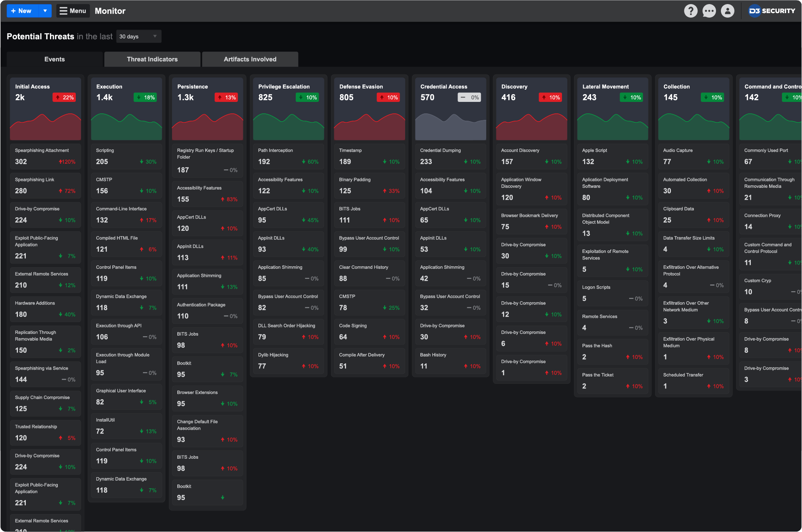
Task: Switch to the Artifacts Involved tab
Action: 250,59
